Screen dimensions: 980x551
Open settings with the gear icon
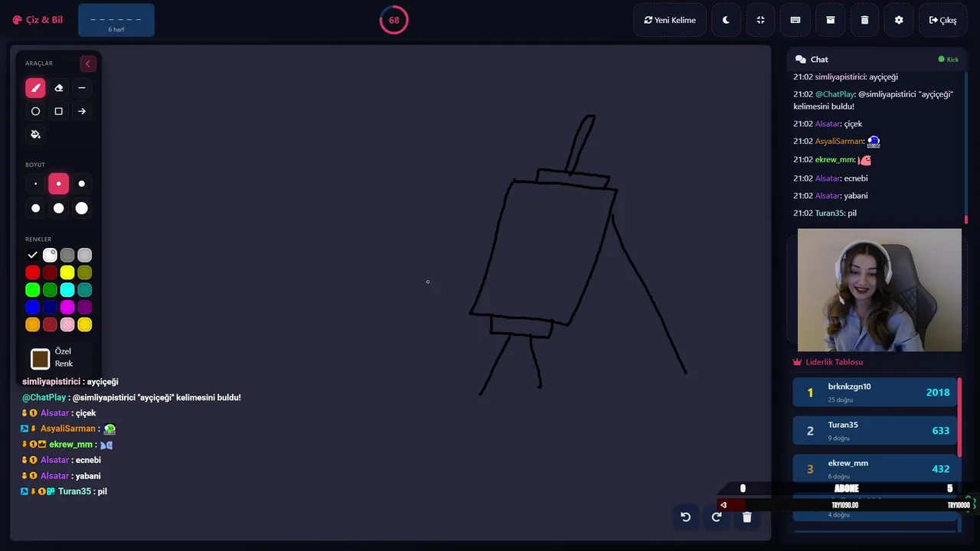899,20
